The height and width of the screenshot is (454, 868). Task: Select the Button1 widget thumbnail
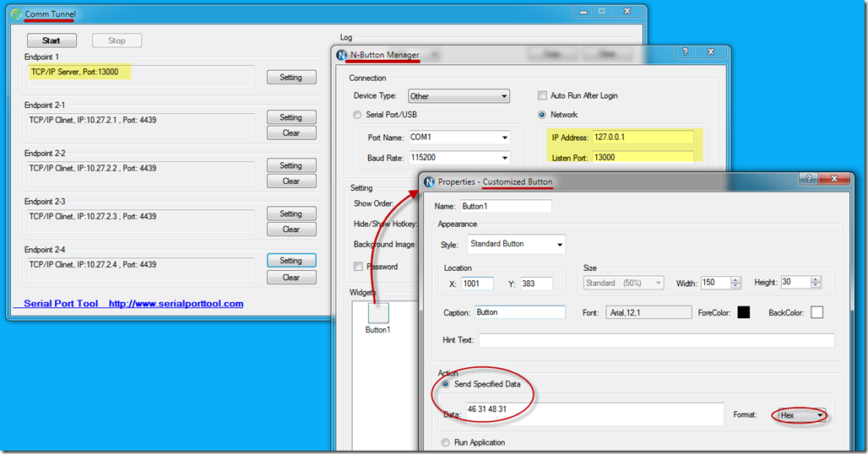tap(378, 313)
